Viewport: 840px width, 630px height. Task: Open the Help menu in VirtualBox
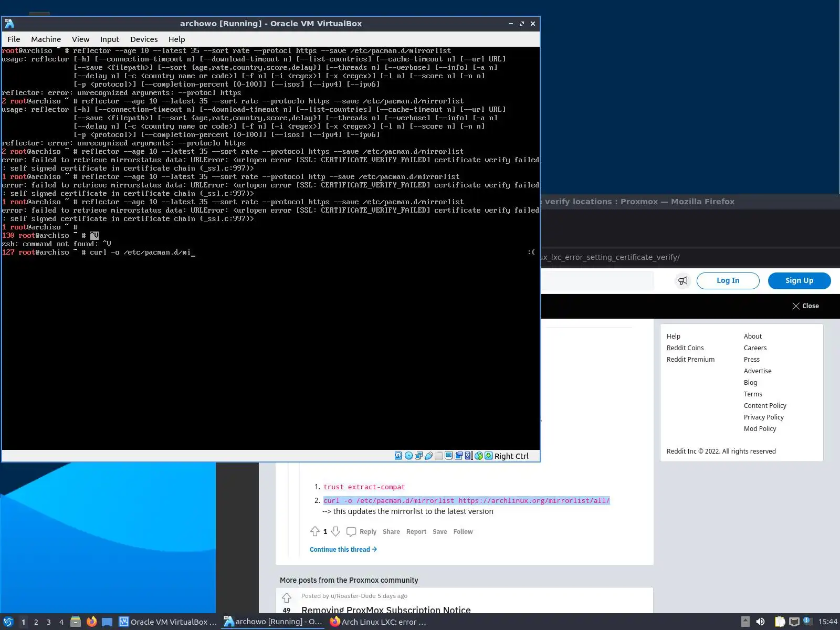176,39
